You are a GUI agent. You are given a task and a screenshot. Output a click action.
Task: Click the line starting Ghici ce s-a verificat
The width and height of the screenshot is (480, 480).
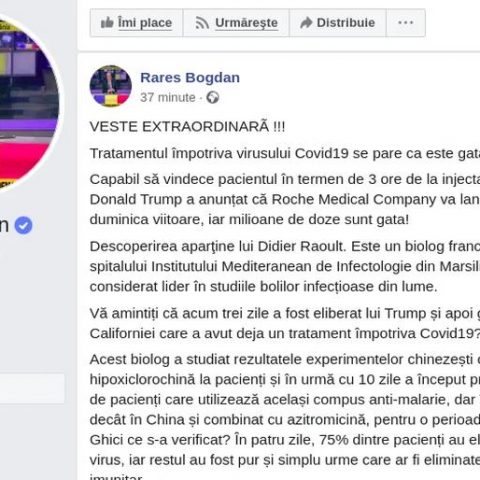(x=285, y=440)
